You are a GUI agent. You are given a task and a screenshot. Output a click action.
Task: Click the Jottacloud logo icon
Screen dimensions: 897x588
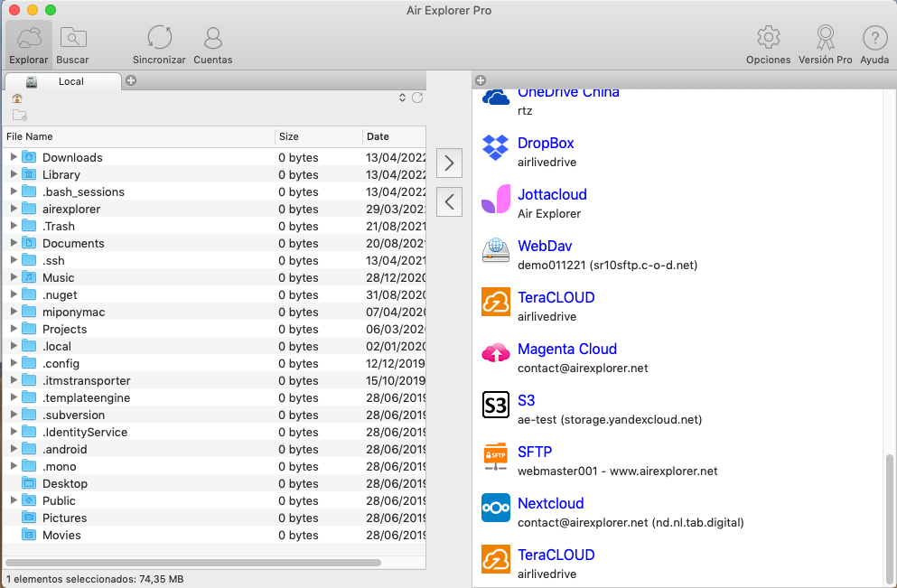point(495,199)
